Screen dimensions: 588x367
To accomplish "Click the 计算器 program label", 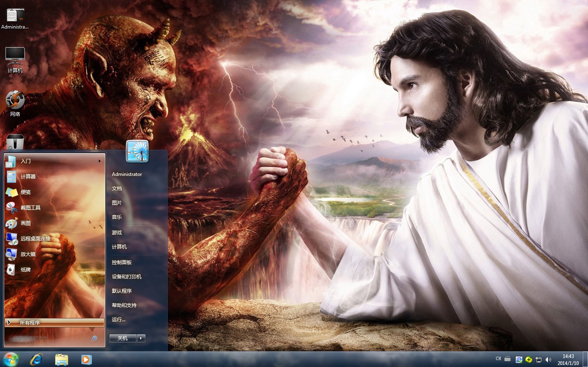I will (x=28, y=177).
